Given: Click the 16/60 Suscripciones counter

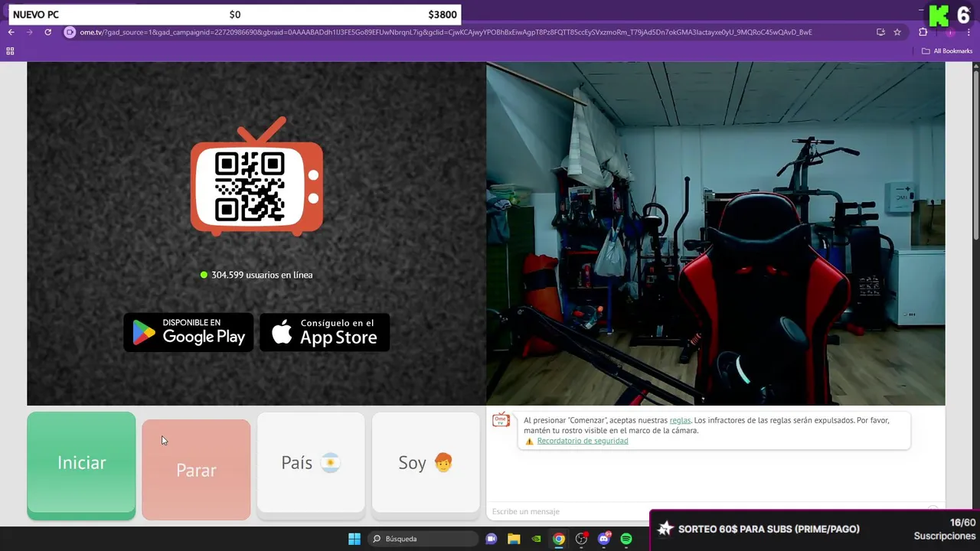Looking at the screenshot, I should [945, 529].
